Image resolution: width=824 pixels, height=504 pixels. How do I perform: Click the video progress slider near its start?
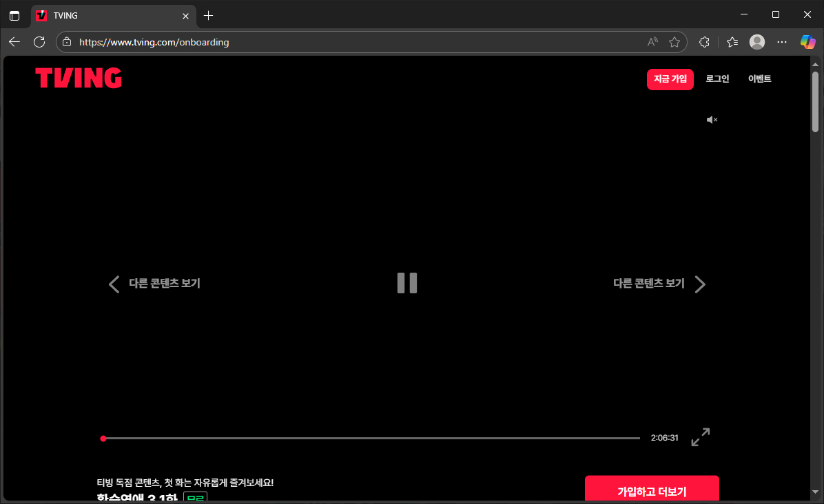coord(103,438)
